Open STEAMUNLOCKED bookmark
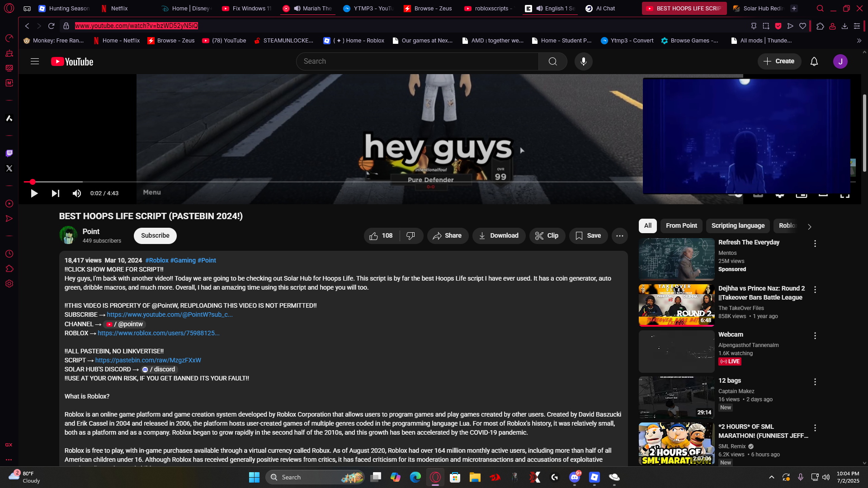 click(283, 41)
